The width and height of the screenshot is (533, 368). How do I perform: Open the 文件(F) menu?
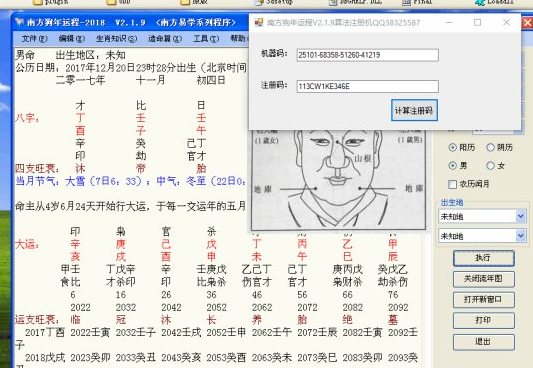click(34, 38)
